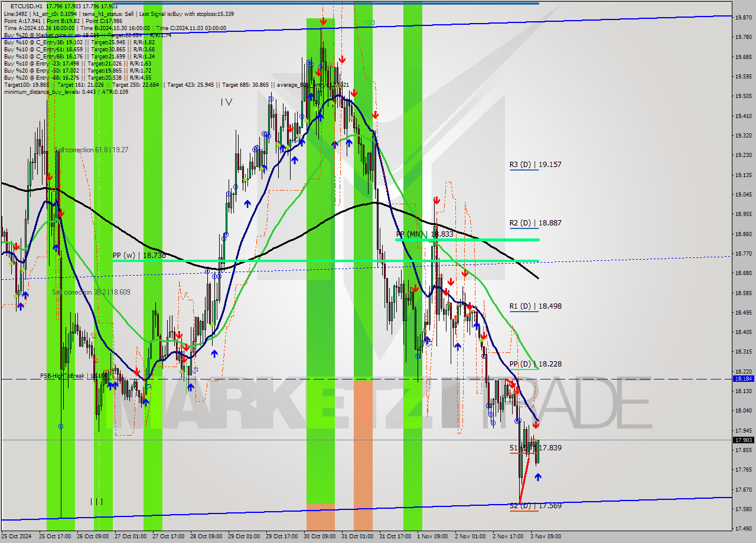This screenshot has width=756, height=543.
Task: Click the '26 Oct 09:00' time axis label
Action: click(x=92, y=537)
